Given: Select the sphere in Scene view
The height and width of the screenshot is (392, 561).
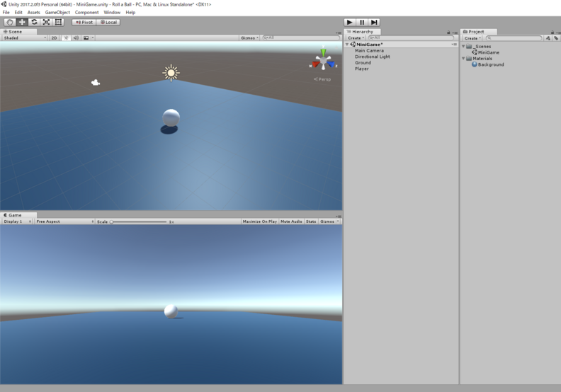Looking at the screenshot, I should 171,117.
